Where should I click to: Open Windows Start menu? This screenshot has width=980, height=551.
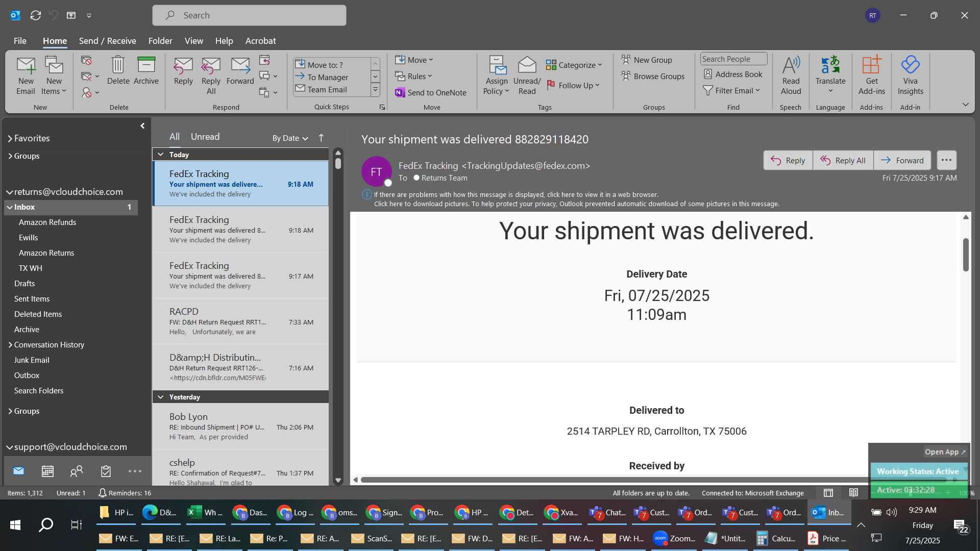pyautogui.click(x=15, y=525)
